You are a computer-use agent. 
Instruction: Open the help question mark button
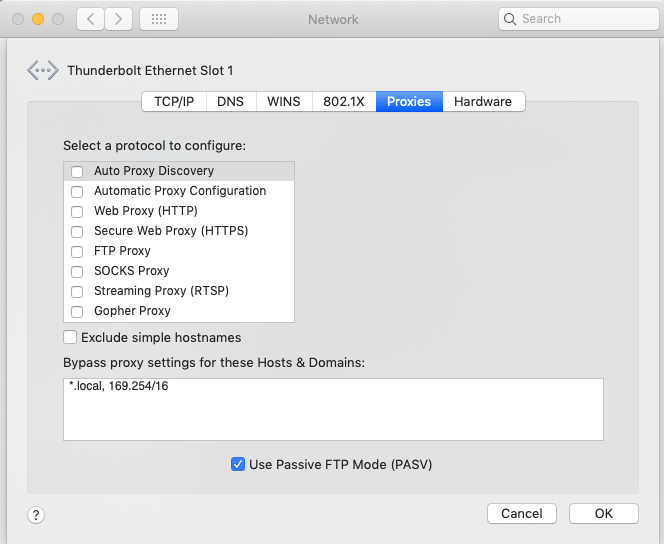(36, 515)
